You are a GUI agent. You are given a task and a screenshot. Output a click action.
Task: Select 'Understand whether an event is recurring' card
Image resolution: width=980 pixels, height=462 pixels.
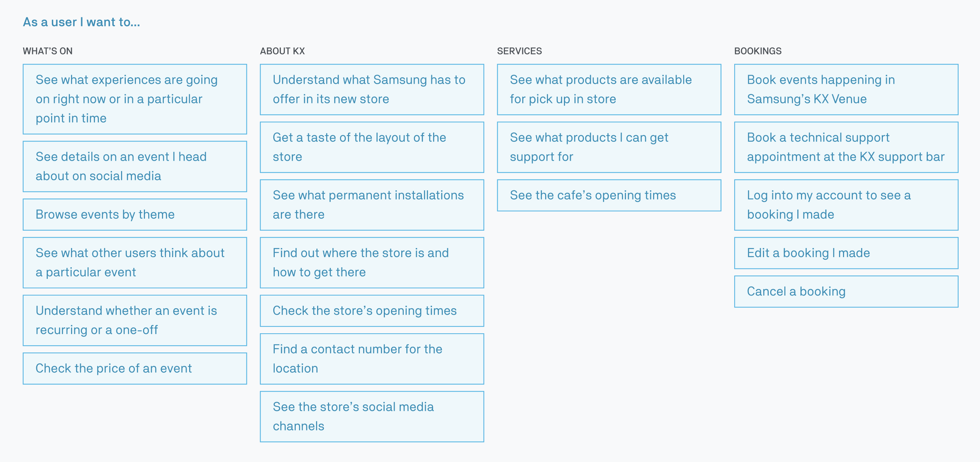point(135,321)
